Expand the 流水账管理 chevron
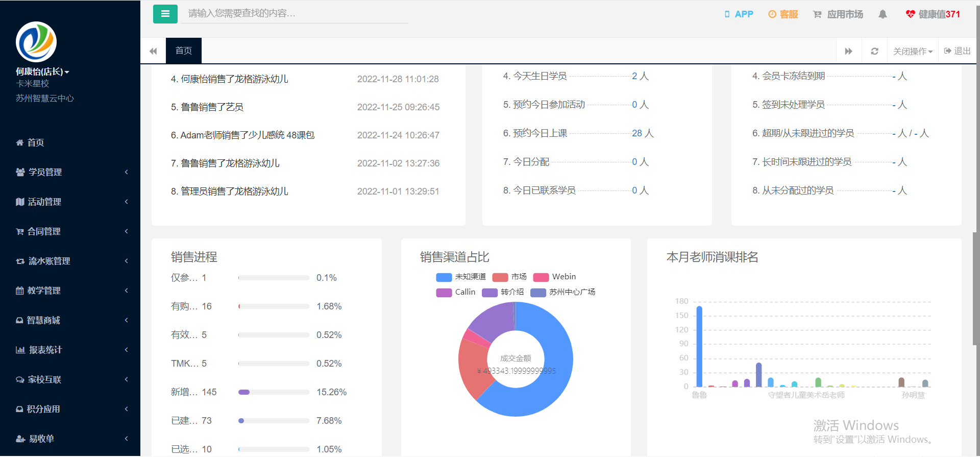 pos(126,261)
